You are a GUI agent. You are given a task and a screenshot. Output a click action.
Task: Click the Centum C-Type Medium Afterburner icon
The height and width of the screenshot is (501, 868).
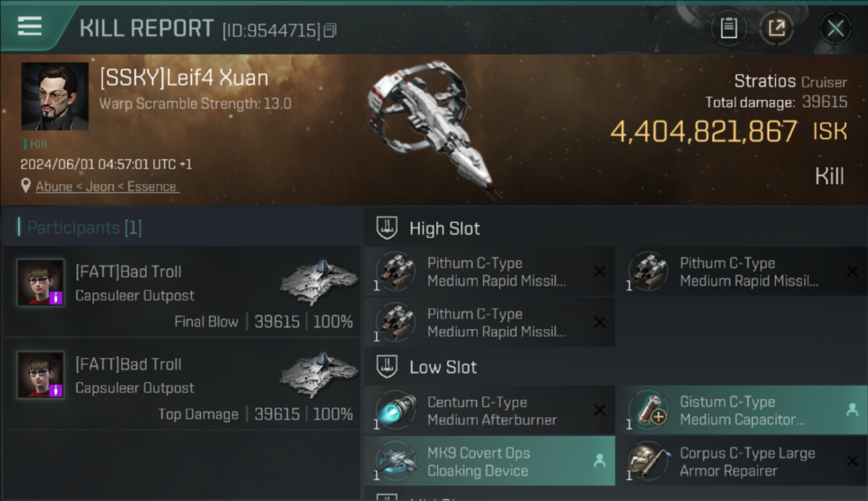396,410
